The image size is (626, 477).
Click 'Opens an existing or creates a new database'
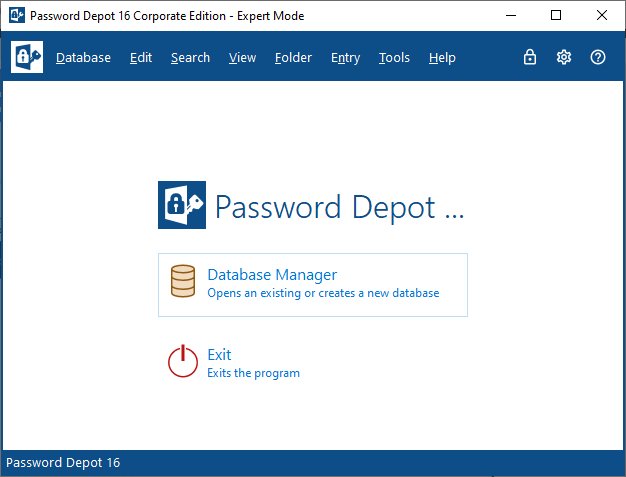[x=323, y=293]
